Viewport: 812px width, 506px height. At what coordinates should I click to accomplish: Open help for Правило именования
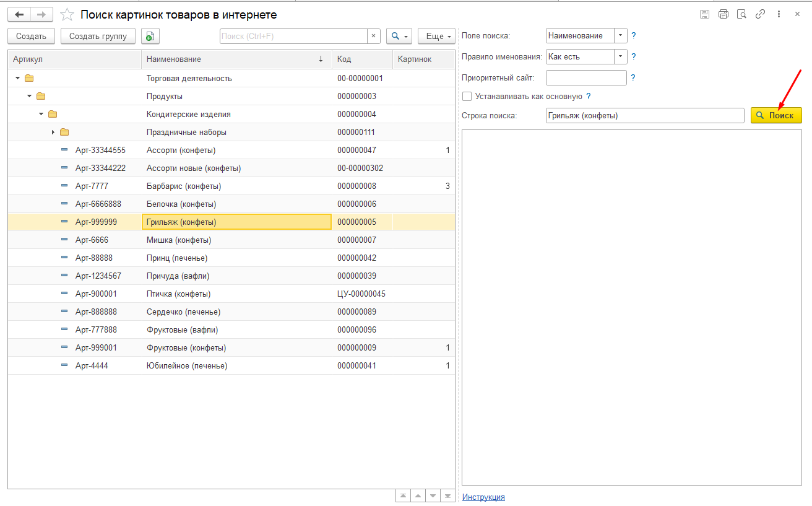pyautogui.click(x=633, y=56)
